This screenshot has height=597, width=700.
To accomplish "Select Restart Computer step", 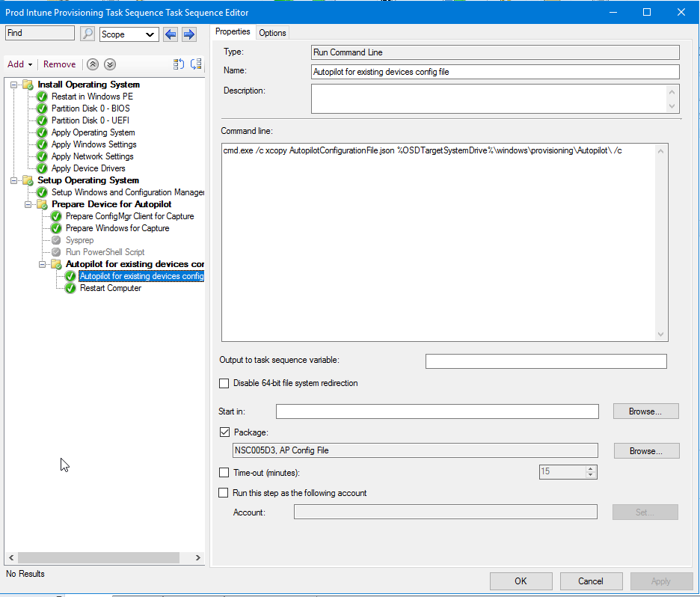I will [111, 289].
